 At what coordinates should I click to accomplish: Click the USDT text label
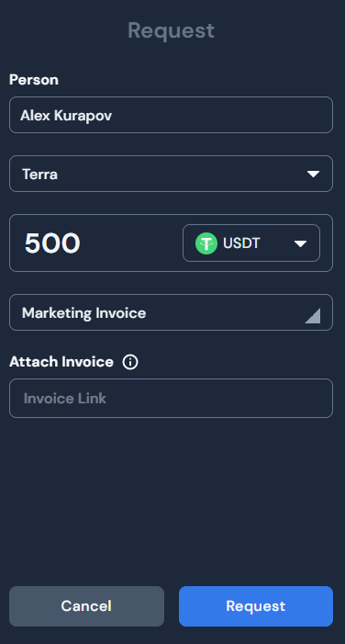241,243
